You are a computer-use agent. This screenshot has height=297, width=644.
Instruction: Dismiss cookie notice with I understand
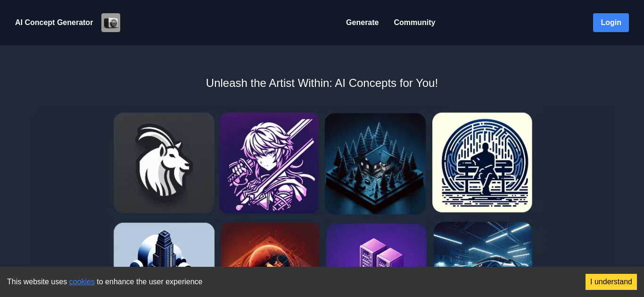611,282
